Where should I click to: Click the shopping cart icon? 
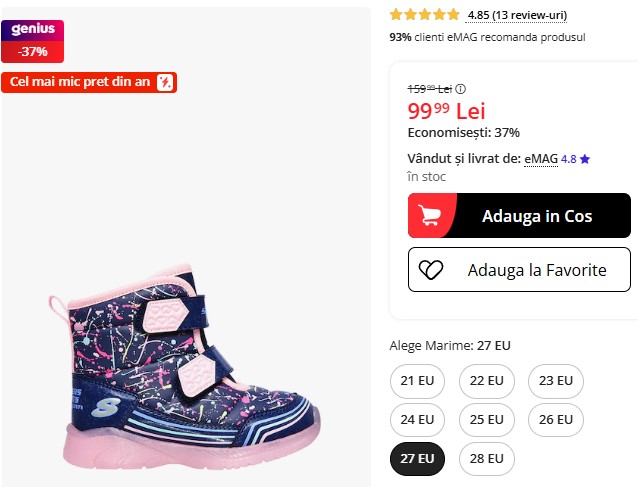pos(432,216)
